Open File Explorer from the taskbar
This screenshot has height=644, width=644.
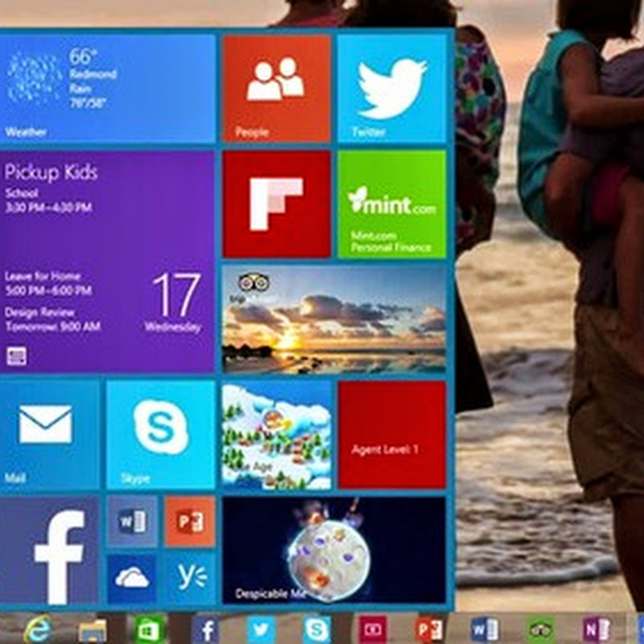click(93, 630)
